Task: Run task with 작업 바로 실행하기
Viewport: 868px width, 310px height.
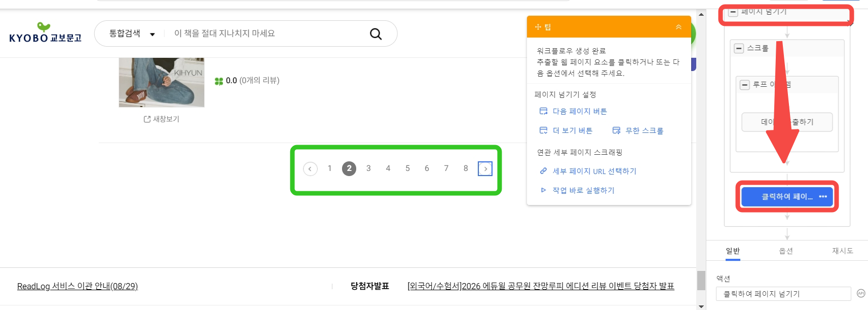Action: (583, 190)
